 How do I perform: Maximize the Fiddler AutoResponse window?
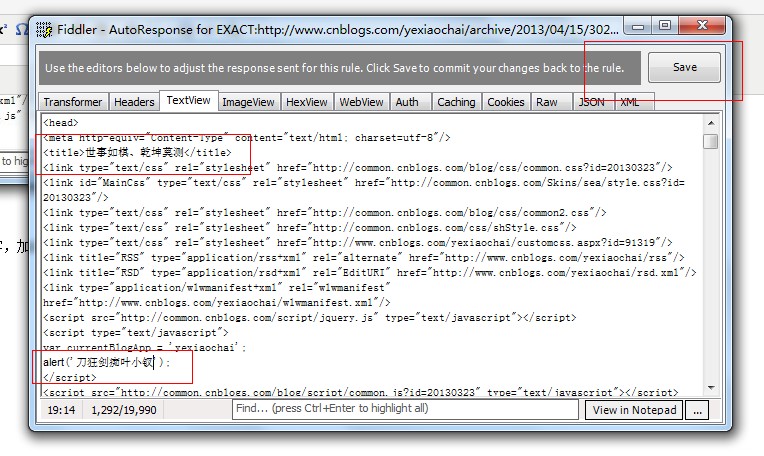665,25
